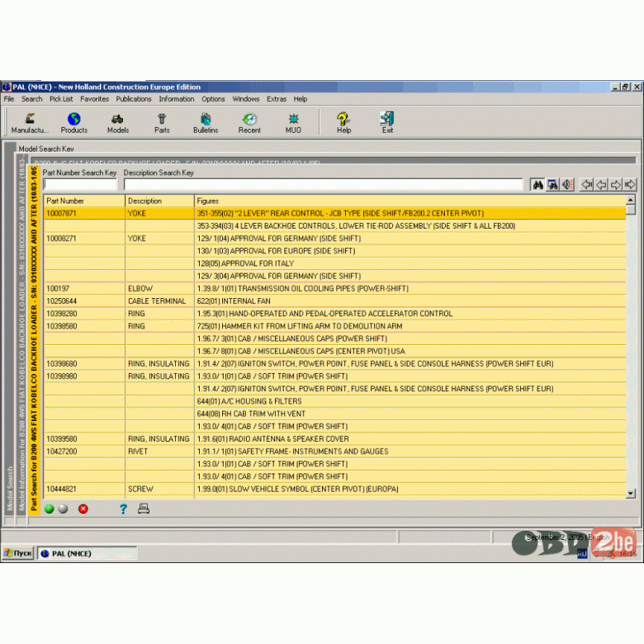
Task: Sort by Part Number column header
Action: point(84,201)
